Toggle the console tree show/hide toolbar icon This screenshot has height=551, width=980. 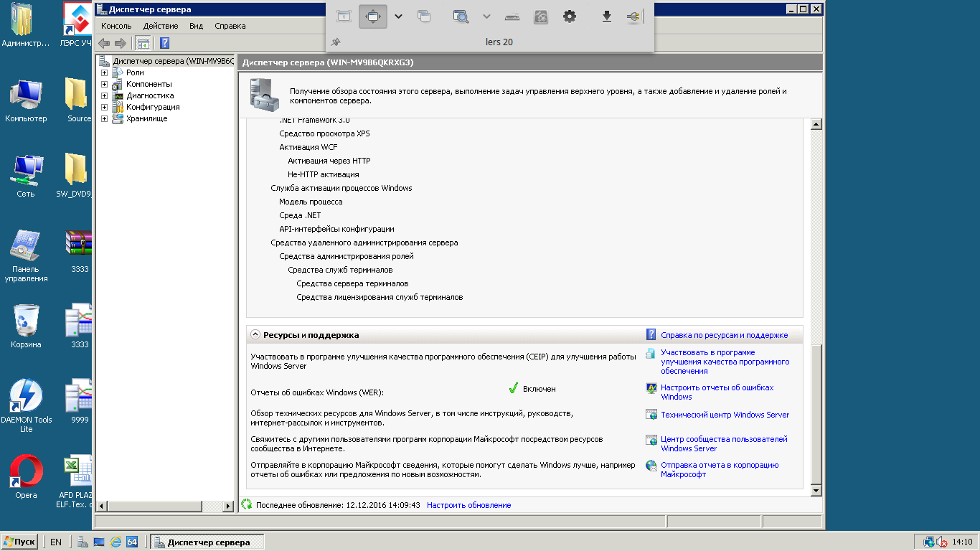(x=143, y=43)
